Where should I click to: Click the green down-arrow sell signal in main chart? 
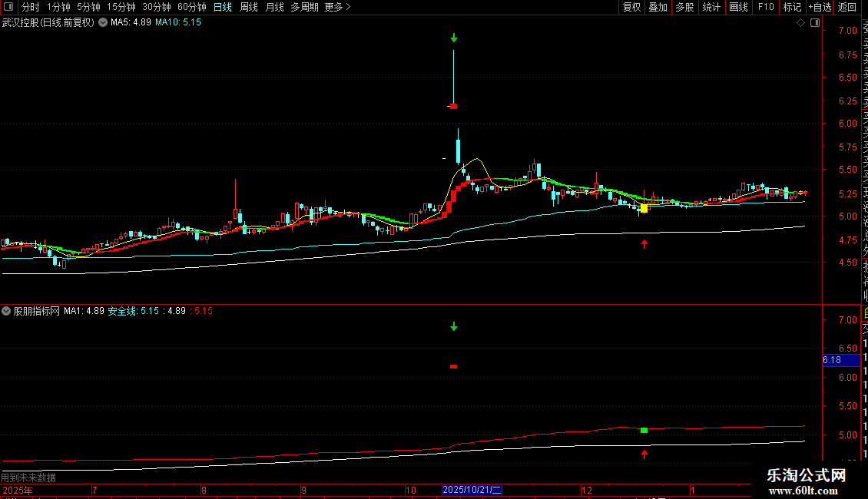point(454,38)
